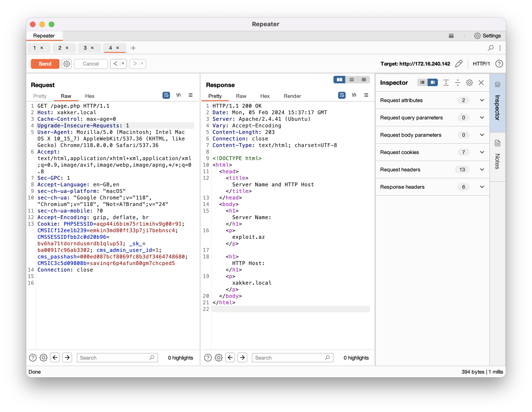The height and width of the screenshot is (412, 532).
Task: Go to next request in history
Action: tap(134, 64)
